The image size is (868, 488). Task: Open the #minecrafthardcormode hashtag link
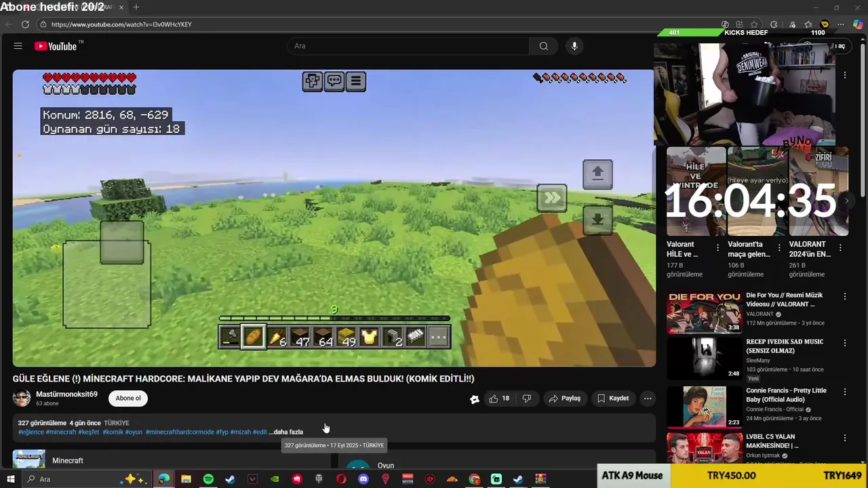click(x=180, y=432)
